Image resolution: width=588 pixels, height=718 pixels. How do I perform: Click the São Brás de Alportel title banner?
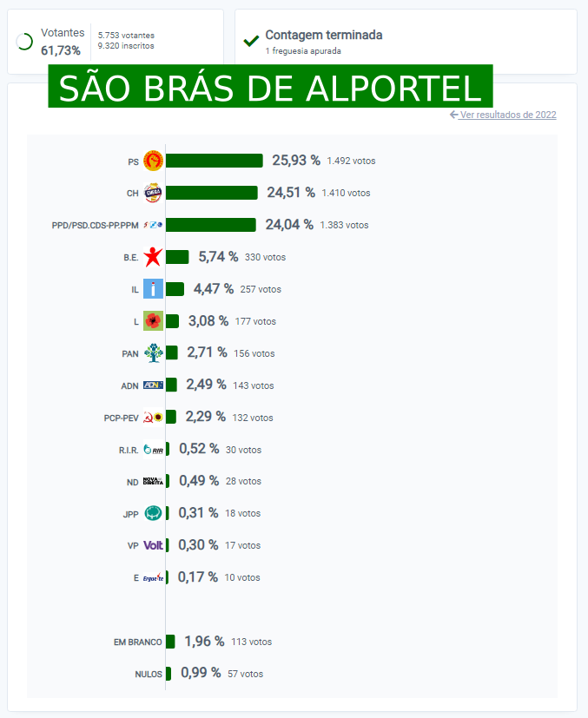click(270, 87)
